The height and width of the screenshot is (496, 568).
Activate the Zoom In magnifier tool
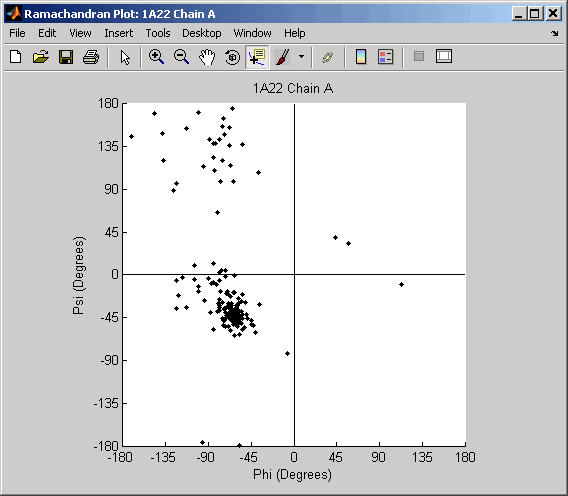point(156,57)
